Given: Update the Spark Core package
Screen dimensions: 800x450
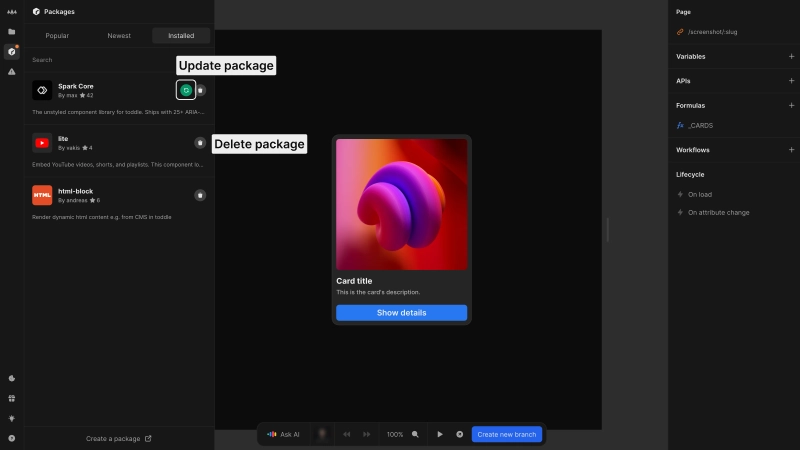Looking at the screenshot, I should point(186,90).
